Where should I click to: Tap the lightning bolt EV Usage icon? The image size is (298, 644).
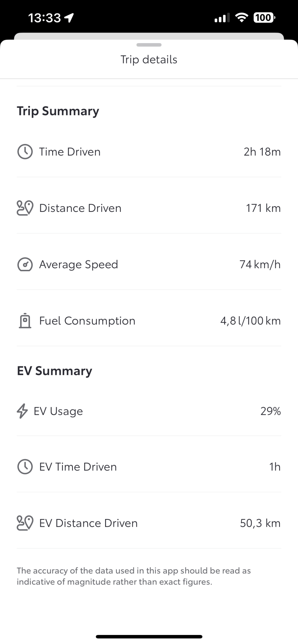(x=22, y=411)
